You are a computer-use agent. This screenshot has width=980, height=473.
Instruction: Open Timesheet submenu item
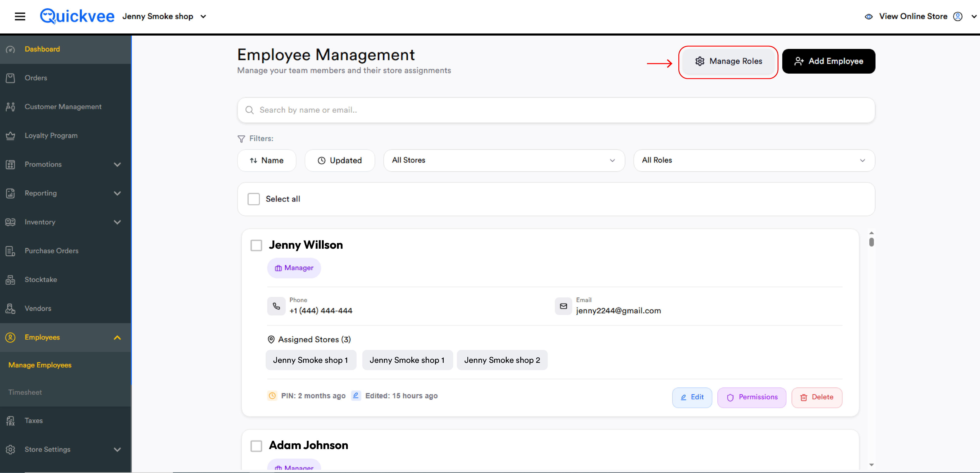click(25, 392)
